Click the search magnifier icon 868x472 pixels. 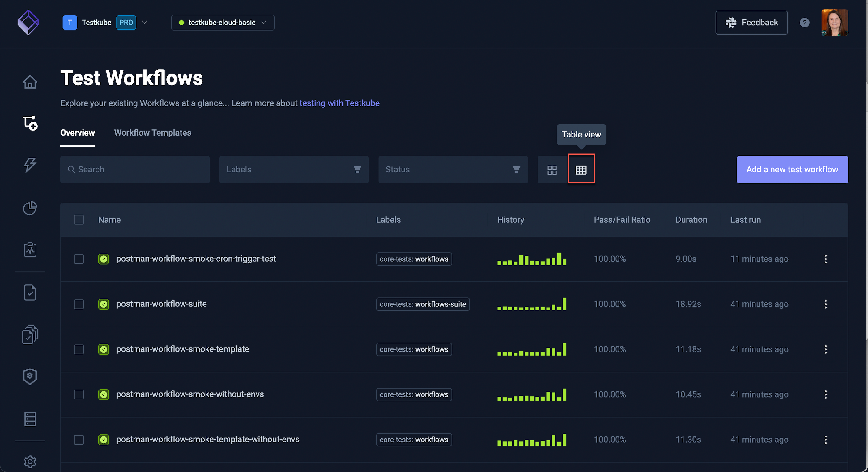pos(71,169)
